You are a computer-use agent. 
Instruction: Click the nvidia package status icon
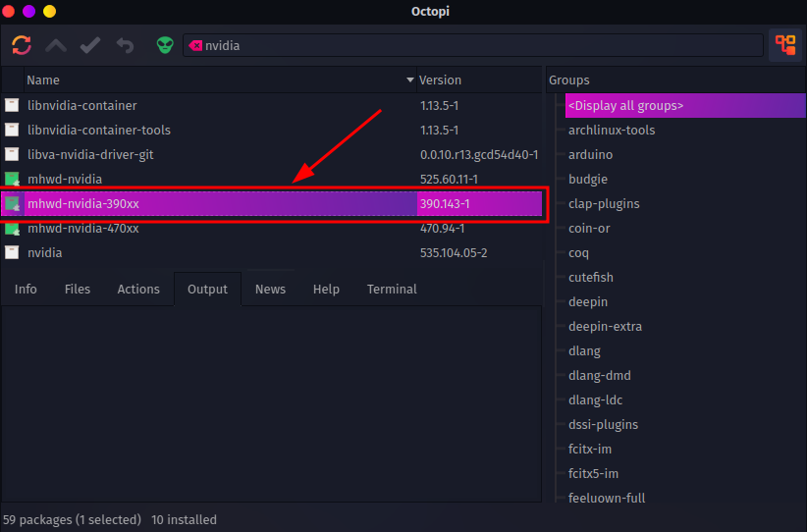pos(12,252)
